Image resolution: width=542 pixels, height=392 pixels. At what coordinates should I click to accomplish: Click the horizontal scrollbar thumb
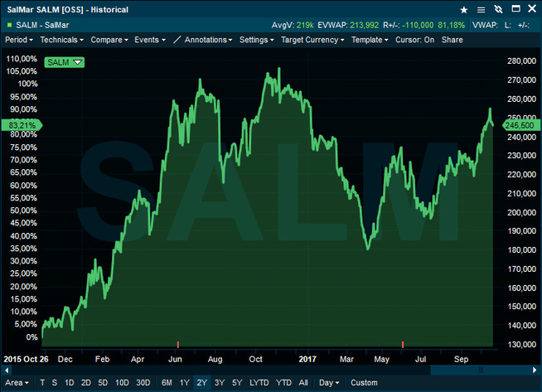(481, 370)
